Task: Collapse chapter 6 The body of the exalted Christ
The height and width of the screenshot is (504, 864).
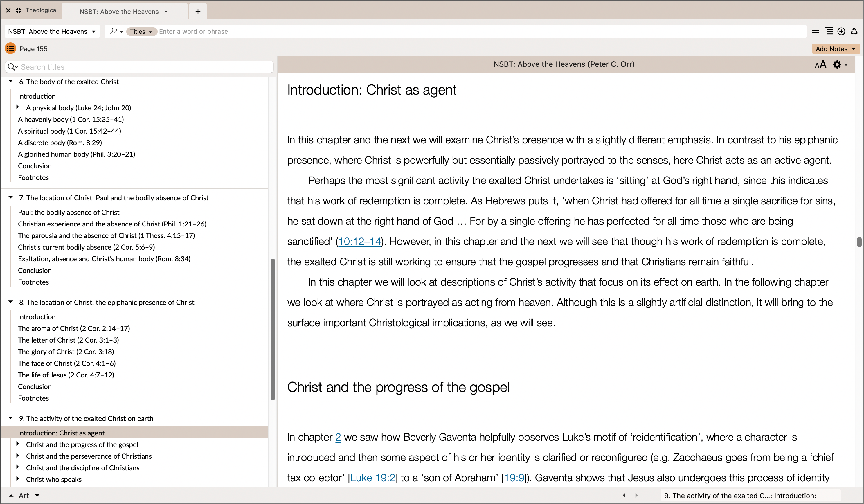Action: (x=11, y=81)
